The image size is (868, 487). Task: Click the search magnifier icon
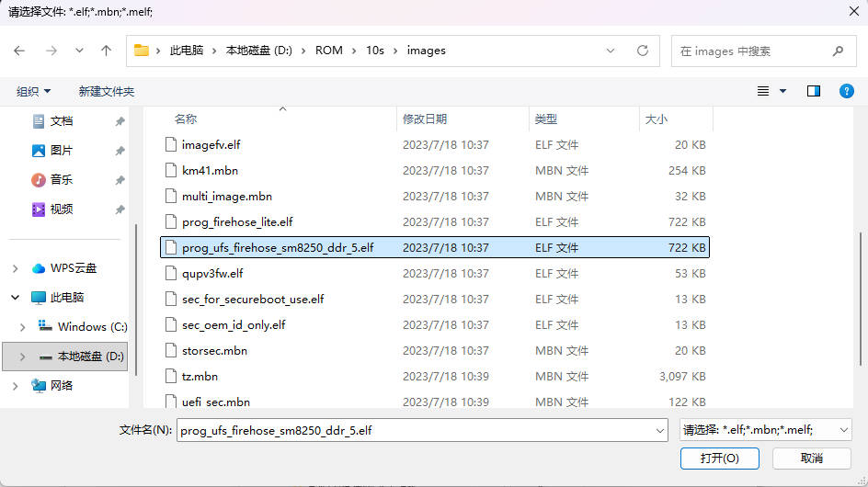838,51
